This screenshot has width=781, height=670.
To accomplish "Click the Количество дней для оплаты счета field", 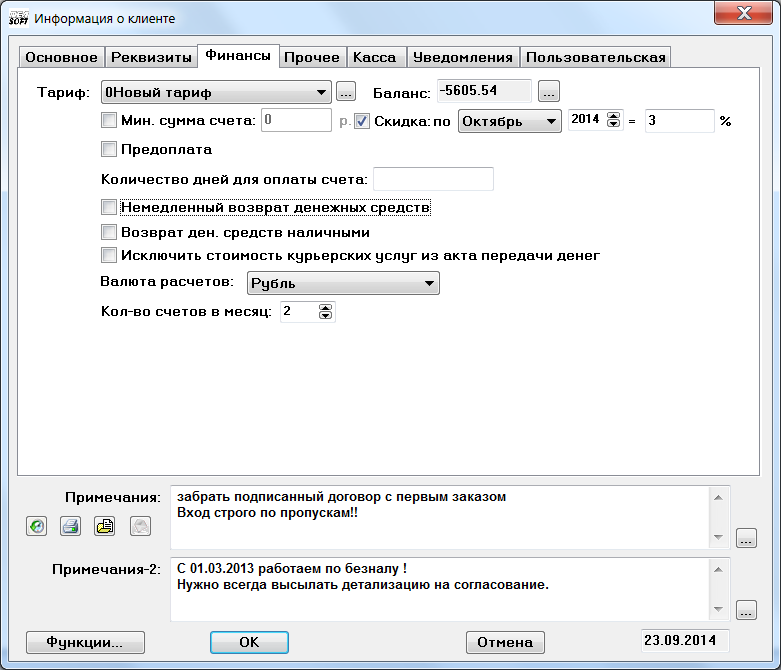I will (x=433, y=179).
